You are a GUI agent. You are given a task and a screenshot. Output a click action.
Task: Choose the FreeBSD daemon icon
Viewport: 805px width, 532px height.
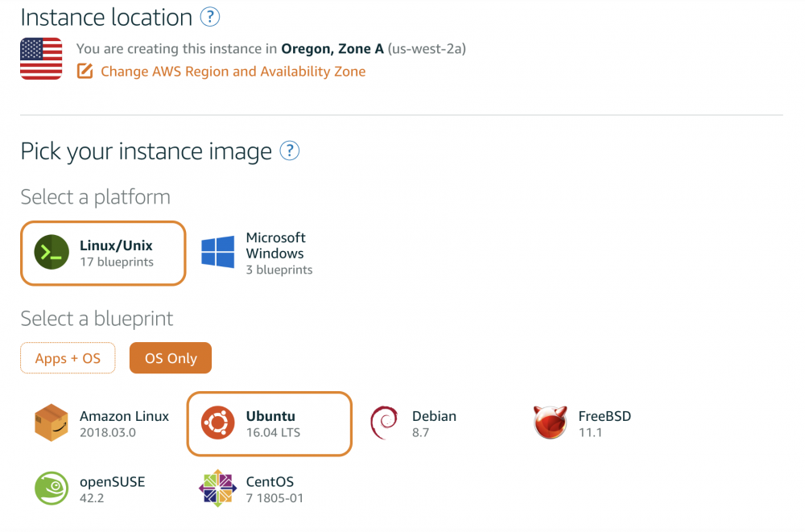(551, 422)
